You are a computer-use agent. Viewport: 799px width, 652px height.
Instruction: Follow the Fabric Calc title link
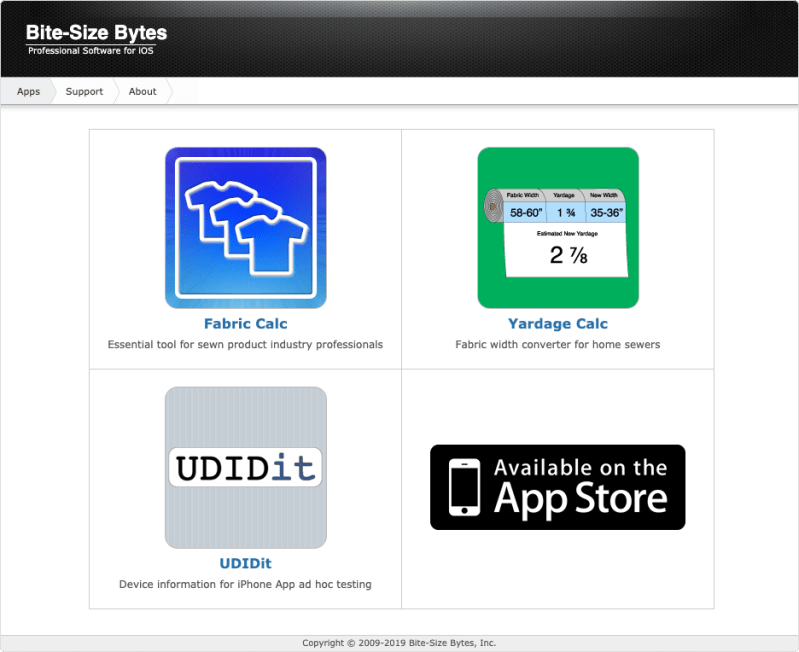pos(246,324)
